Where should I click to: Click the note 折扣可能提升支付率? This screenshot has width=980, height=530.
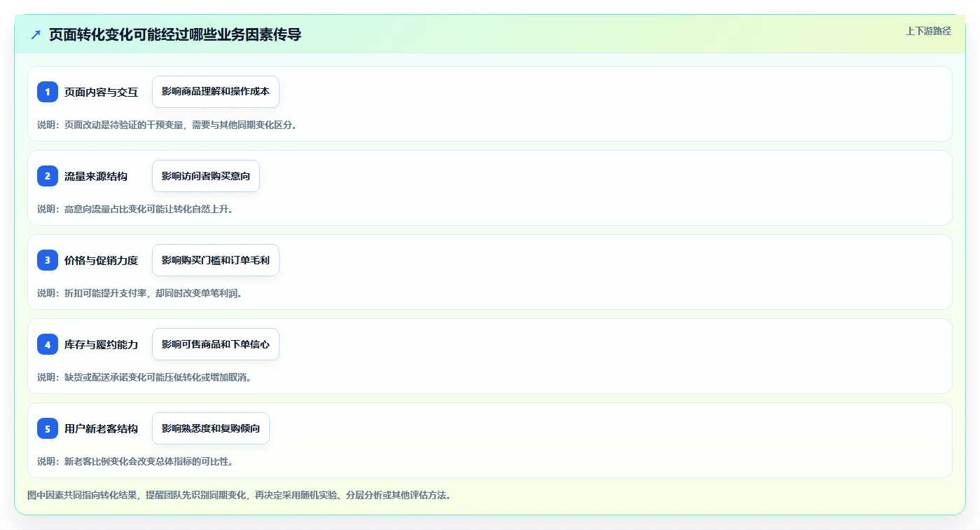(106, 293)
